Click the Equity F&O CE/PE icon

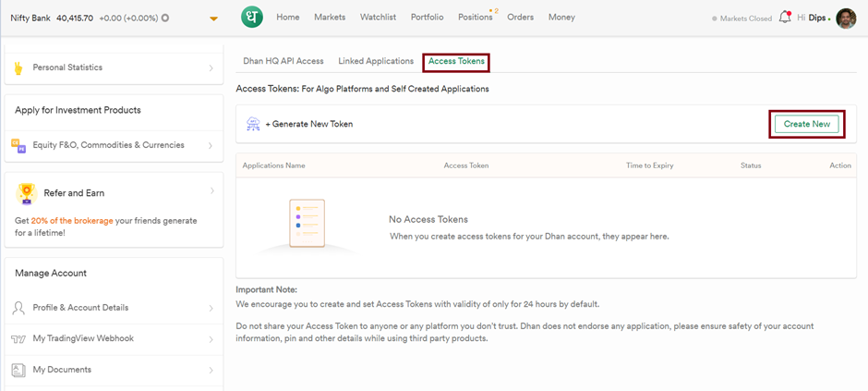point(18,145)
